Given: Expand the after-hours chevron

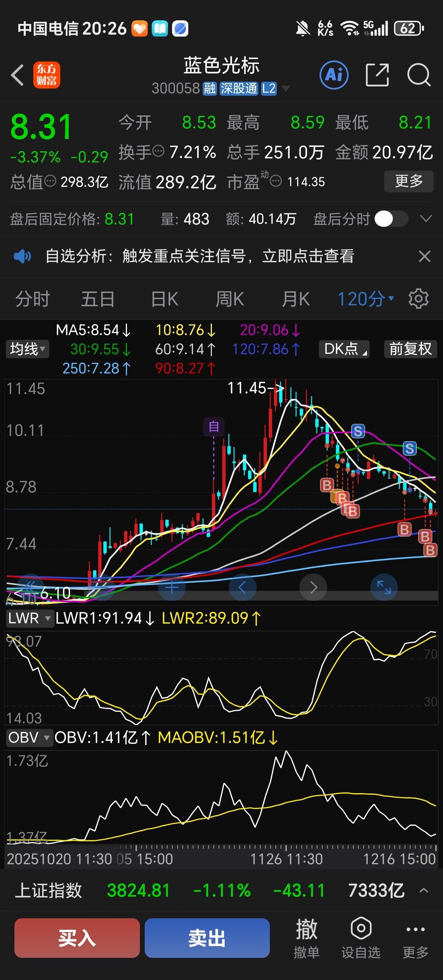Looking at the screenshot, I should click(426, 219).
